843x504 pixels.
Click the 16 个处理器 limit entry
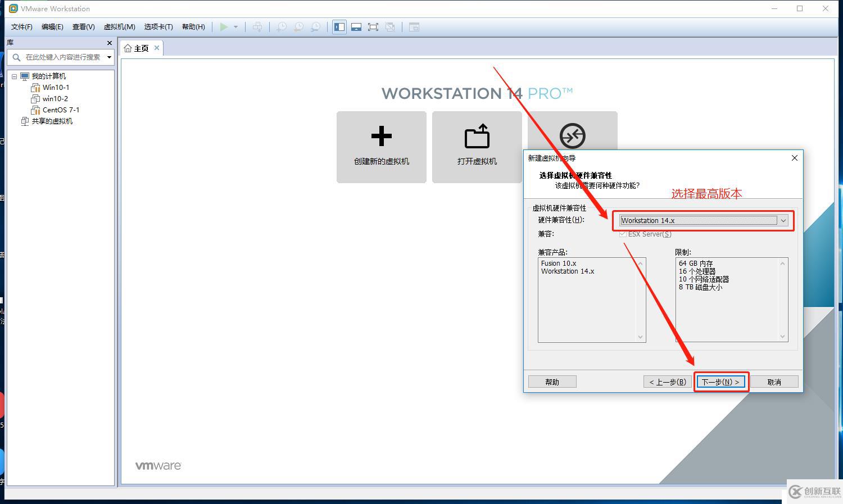click(x=697, y=271)
